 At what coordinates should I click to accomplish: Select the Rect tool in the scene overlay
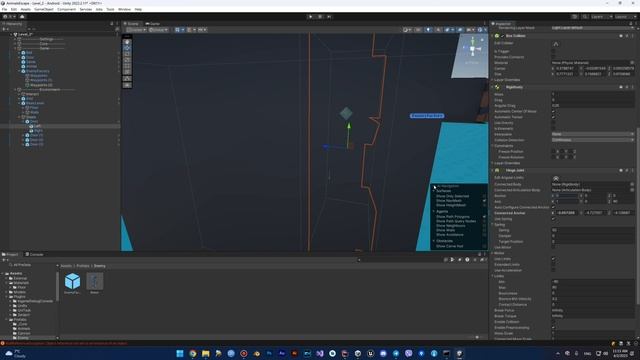pos(127,66)
